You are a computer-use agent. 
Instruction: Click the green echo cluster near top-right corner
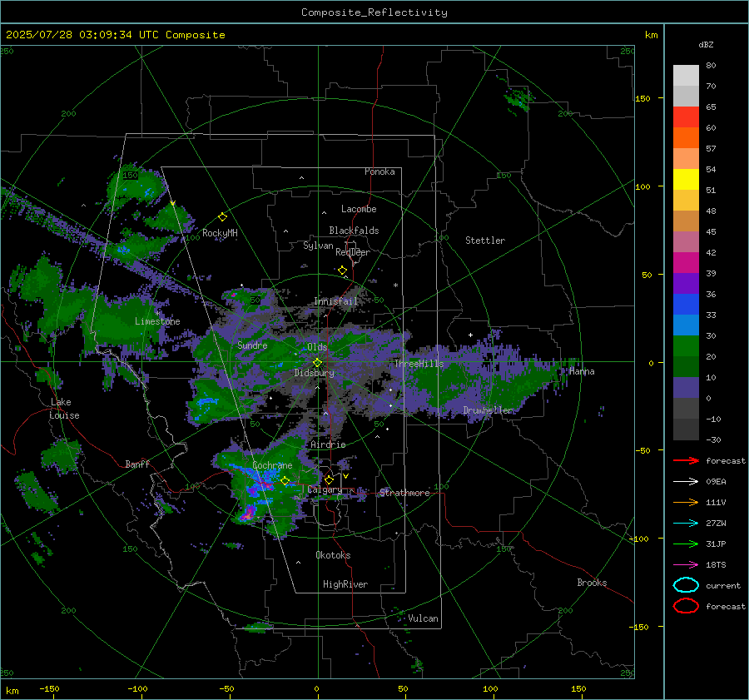pos(518,99)
